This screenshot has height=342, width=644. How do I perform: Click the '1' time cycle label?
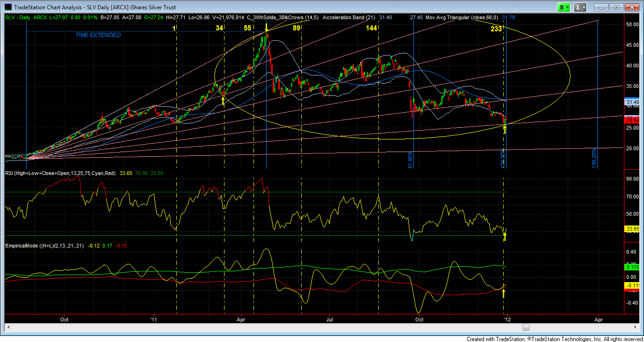(x=174, y=29)
